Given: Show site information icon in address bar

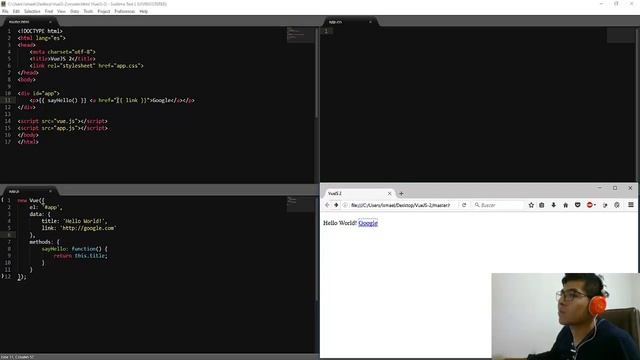Looking at the screenshot, I should coord(345,205).
